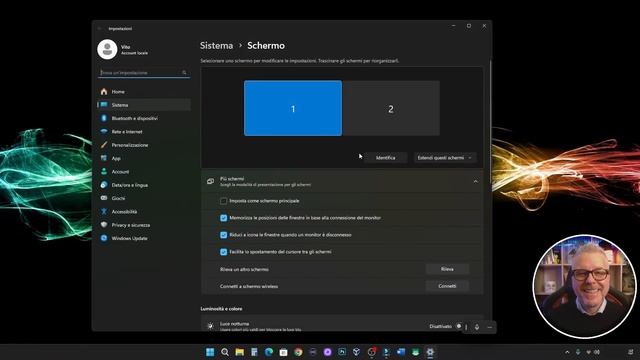Click the Windows Update sidebar icon
Image resolution: width=640 pixels, height=360 pixels.
(104, 238)
